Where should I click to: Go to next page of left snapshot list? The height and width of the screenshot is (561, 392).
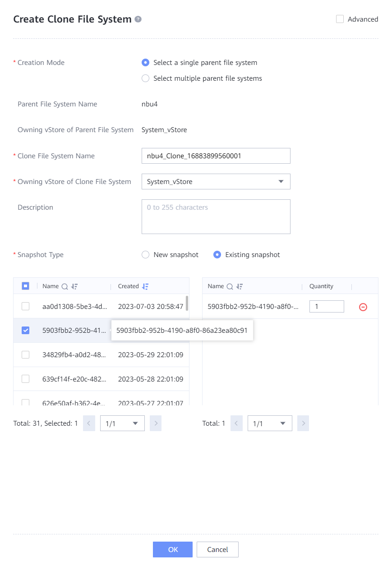(x=156, y=423)
